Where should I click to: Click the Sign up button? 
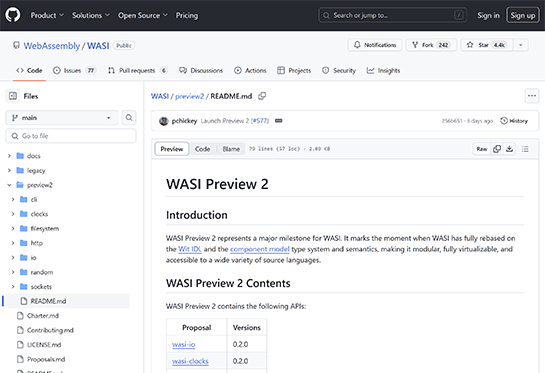[522, 15]
